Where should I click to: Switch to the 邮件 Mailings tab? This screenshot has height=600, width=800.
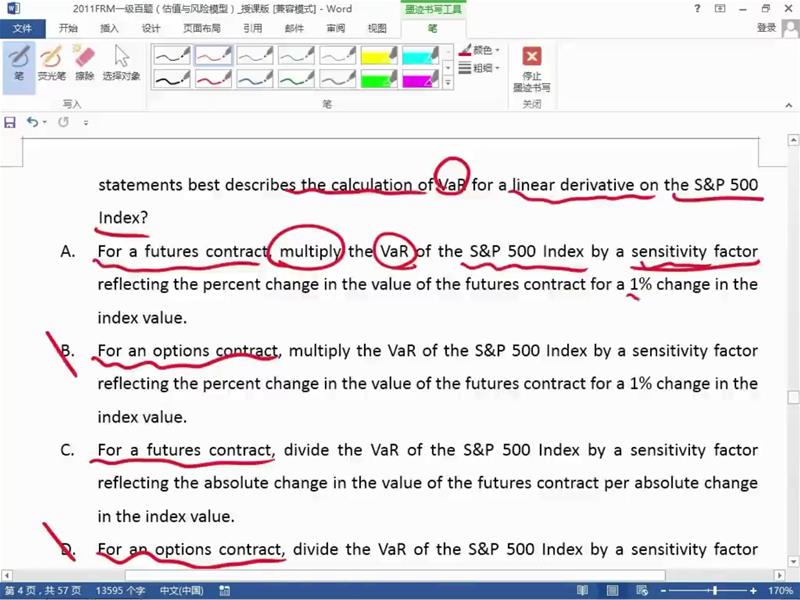294,29
